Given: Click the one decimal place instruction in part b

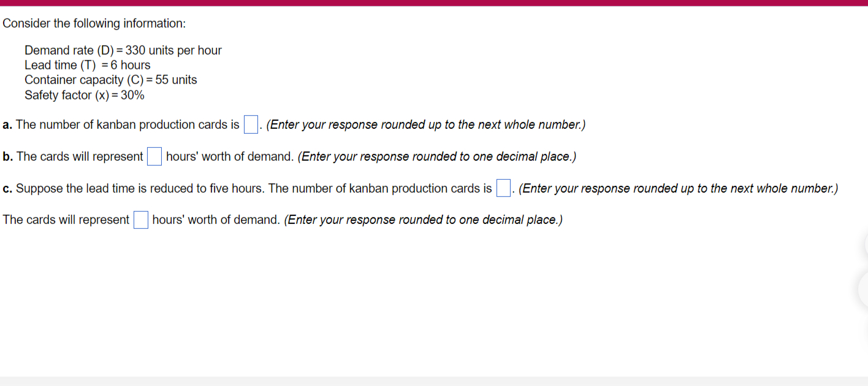Looking at the screenshot, I should (437, 156).
